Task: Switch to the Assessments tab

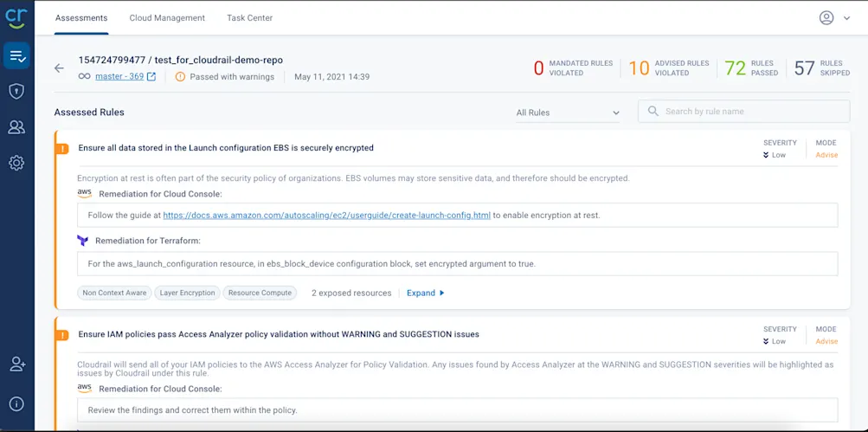Action: (81, 17)
